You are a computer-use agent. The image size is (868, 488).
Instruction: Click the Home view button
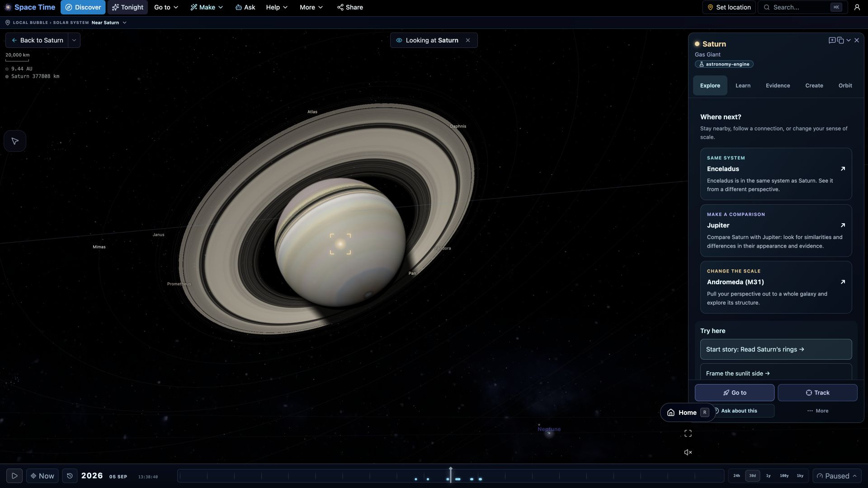688,413
